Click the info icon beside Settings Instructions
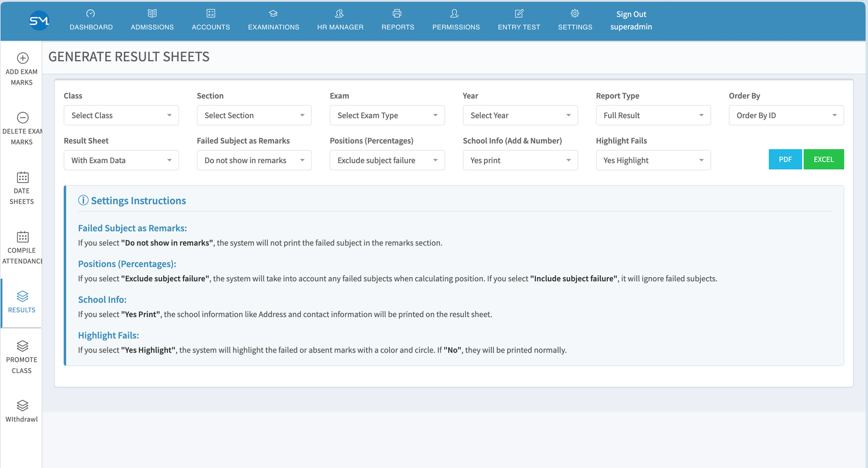The height and width of the screenshot is (468, 868). [83, 201]
